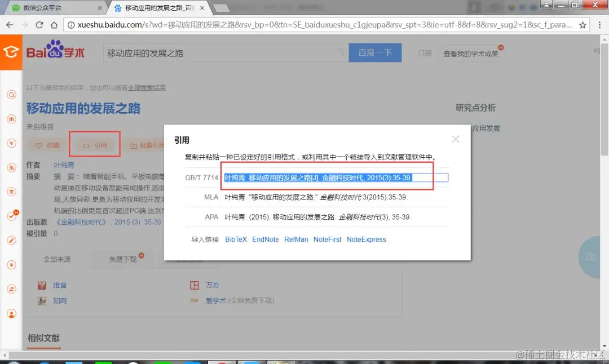
Task: Open site information icon in address bar
Action: 71,25
